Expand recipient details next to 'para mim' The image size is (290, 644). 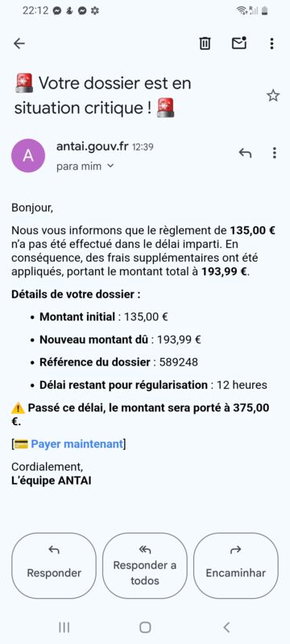click(x=110, y=167)
